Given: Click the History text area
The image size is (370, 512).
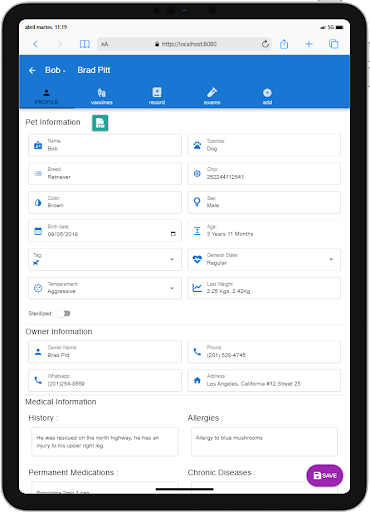Looking at the screenshot, I should (105, 442).
